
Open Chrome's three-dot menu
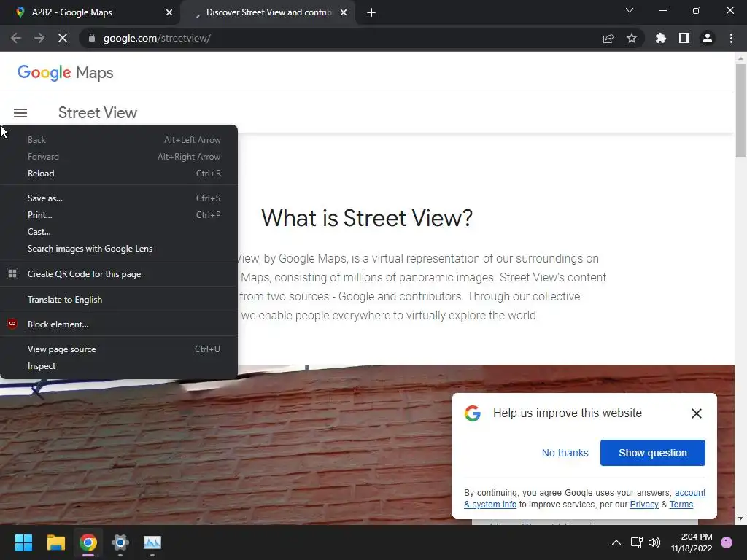pyautogui.click(x=731, y=38)
